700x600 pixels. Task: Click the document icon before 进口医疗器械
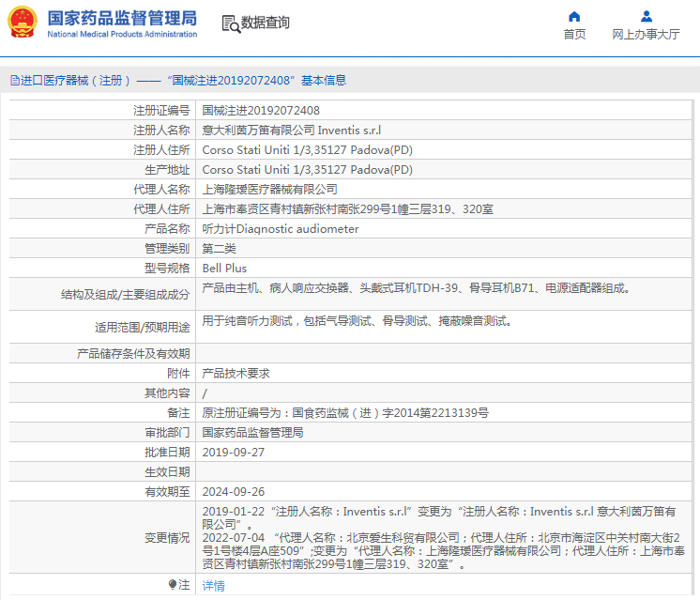pos(15,81)
